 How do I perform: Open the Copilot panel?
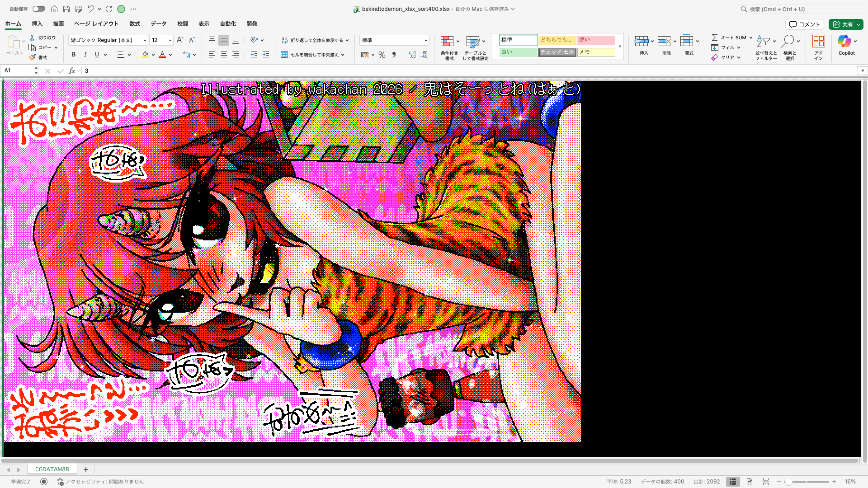846,45
